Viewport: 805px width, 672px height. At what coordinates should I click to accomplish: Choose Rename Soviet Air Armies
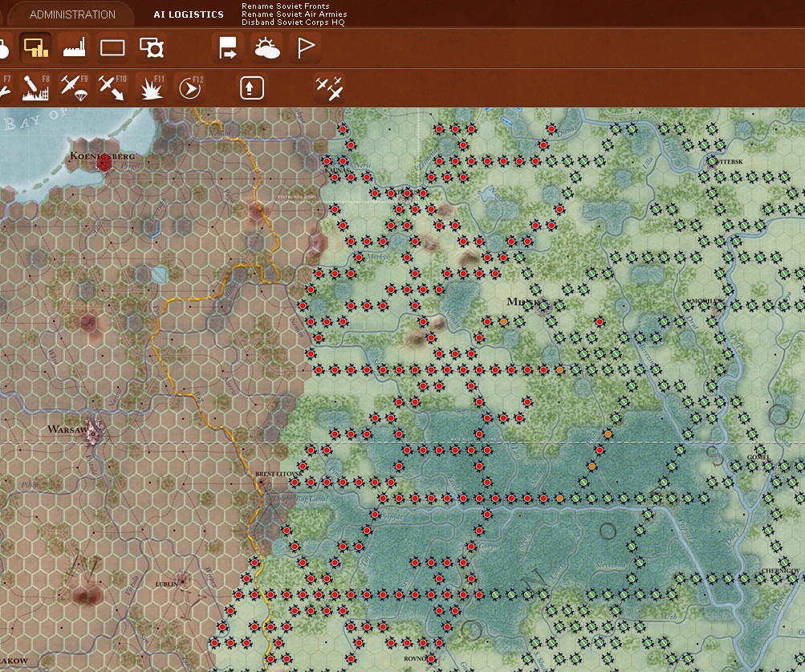295,14
